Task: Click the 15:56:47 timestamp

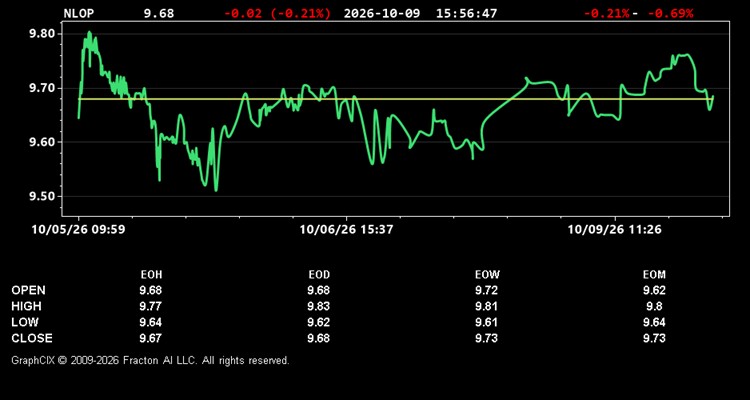Action: pos(466,13)
